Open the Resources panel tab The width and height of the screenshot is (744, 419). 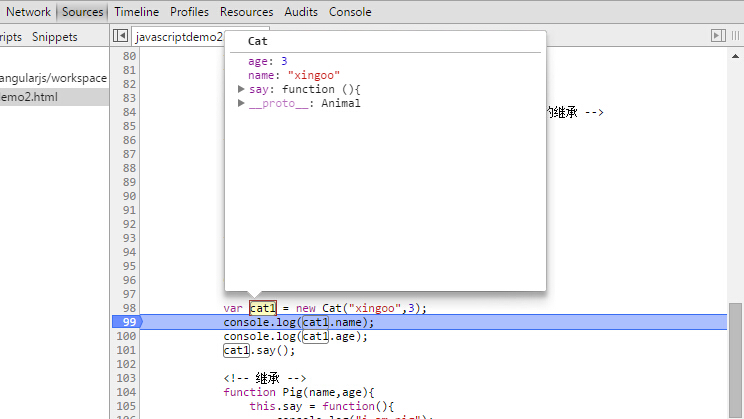pyautogui.click(x=246, y=12)
